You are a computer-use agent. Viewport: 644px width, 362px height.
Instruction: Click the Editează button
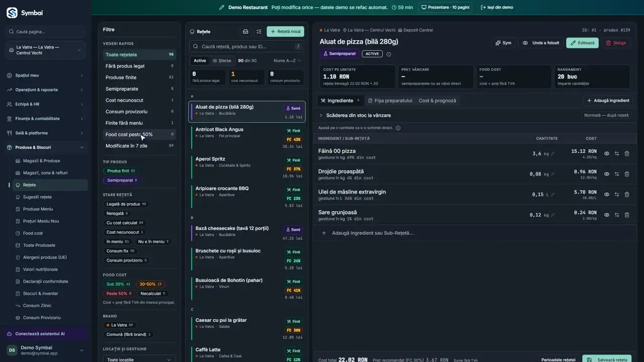(582, 43)
